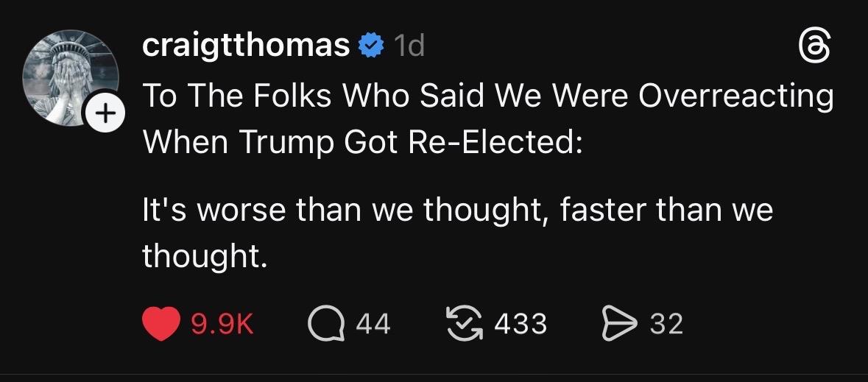The height and width of the screenshot is (382, 868).
Task: Open replies via the speech bubble icon
Action: [x=325, y=324]
